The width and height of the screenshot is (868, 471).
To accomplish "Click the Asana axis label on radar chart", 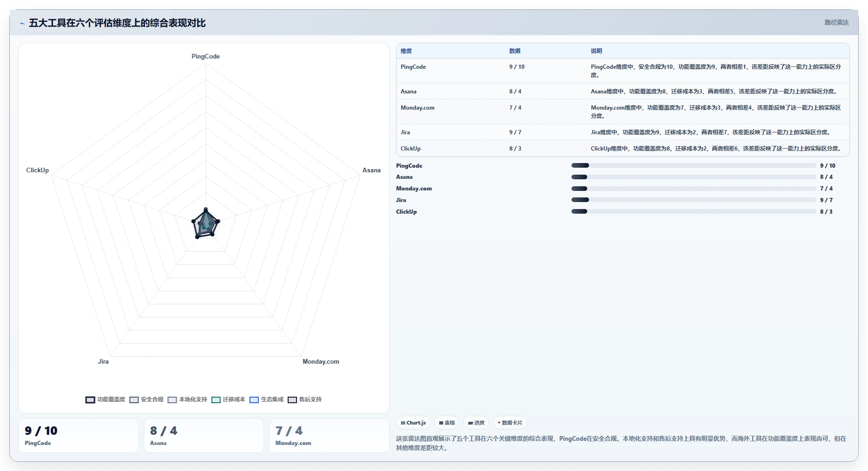I will 371,170.
